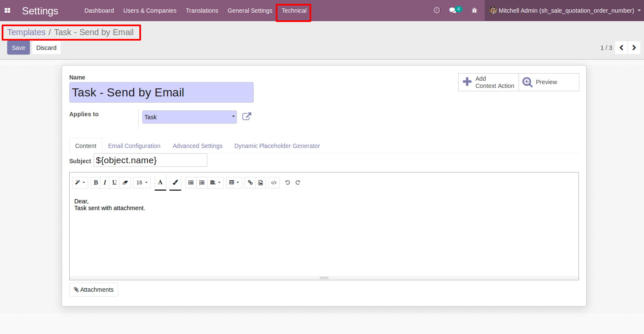
Task: Grab the editor resize handle bar
Action: (x=324, y=278)
